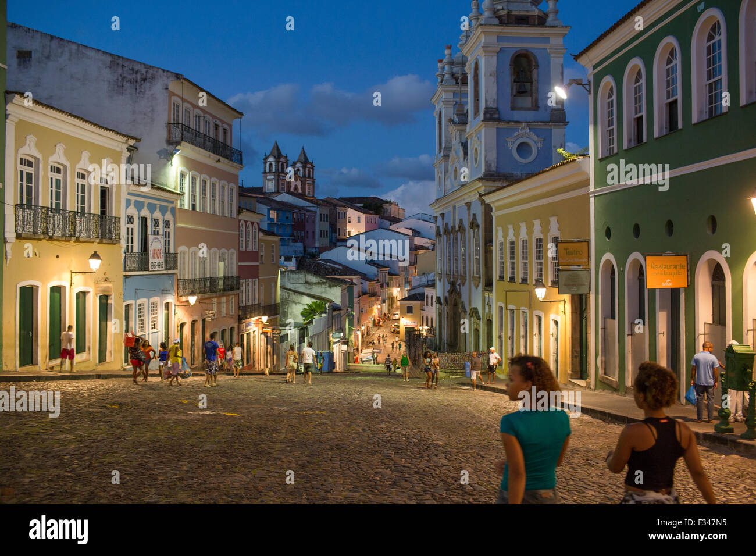Click the Teatro sign on yellow building

(x=573, y=254)
